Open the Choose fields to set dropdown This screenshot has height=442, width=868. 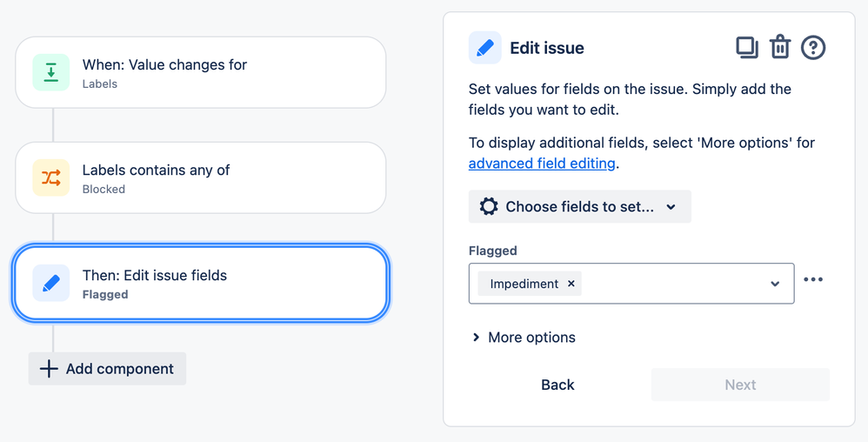[579, 207]
